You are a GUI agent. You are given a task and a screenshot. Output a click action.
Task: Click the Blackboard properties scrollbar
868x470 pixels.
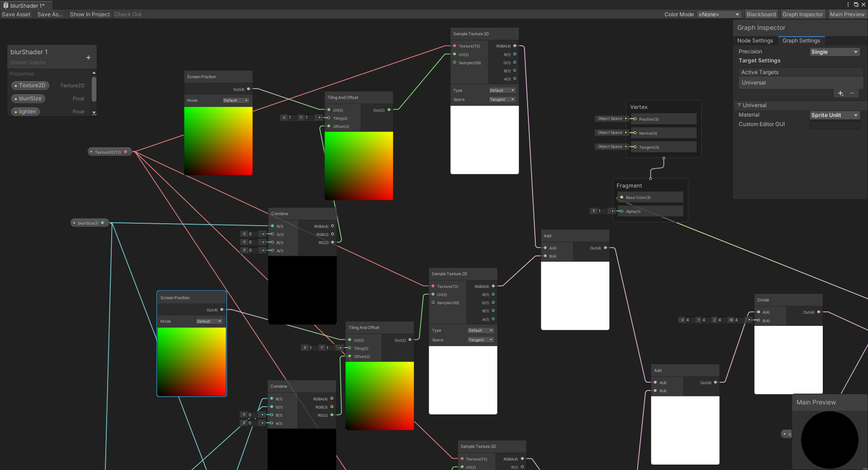click(x=94, y=89)
